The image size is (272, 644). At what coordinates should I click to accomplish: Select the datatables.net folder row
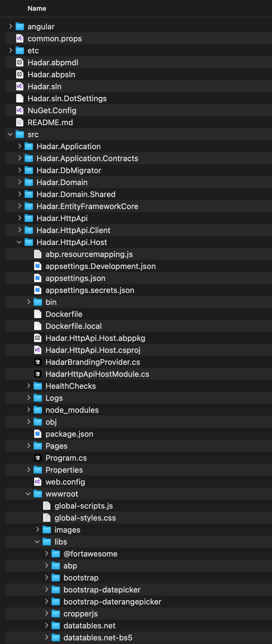click(139, 625)
